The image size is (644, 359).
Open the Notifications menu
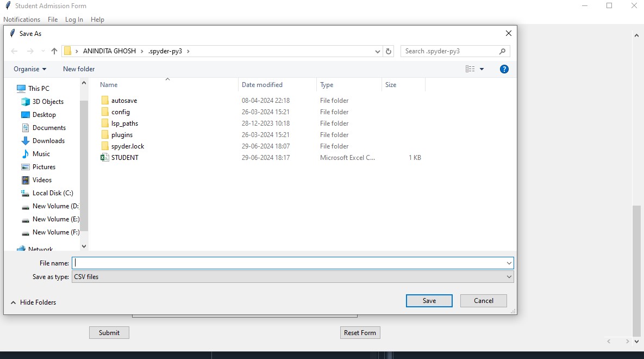[22, 20]
